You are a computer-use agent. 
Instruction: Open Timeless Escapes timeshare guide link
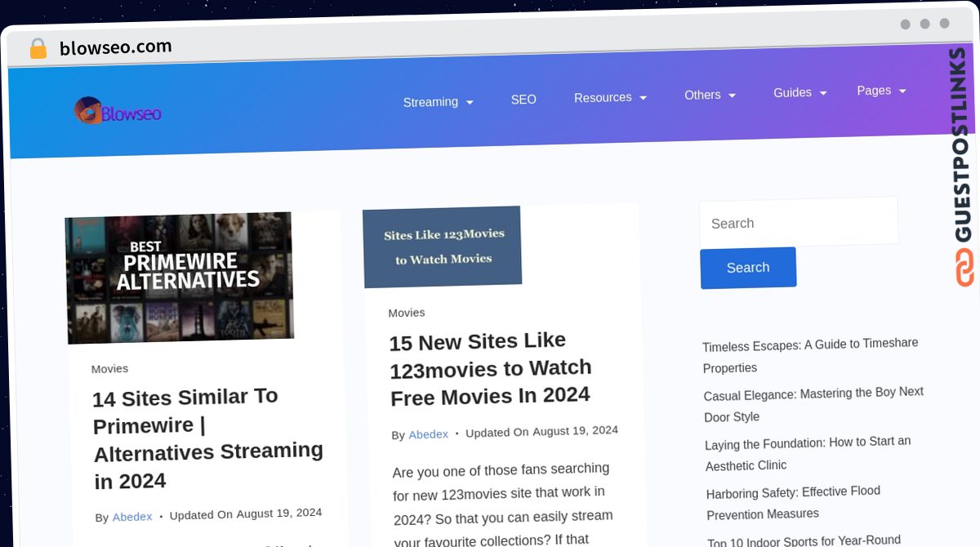810,356
